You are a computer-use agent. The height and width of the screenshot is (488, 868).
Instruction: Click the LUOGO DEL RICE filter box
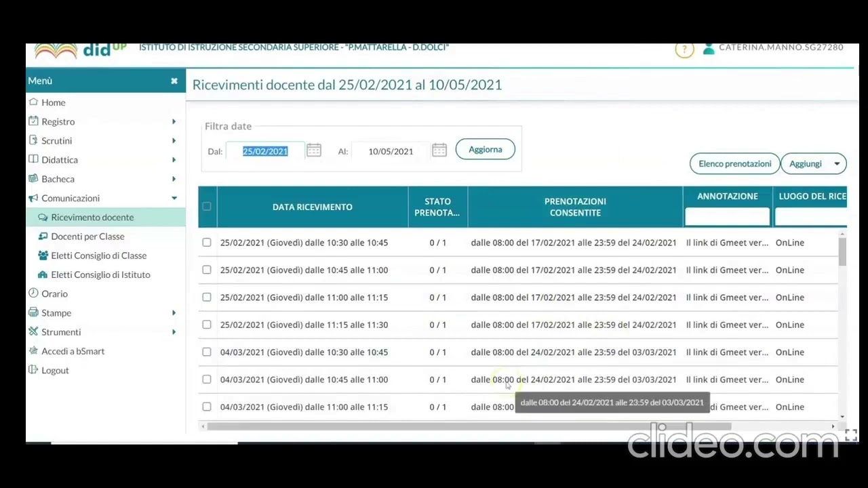click(x=811, y=216)
